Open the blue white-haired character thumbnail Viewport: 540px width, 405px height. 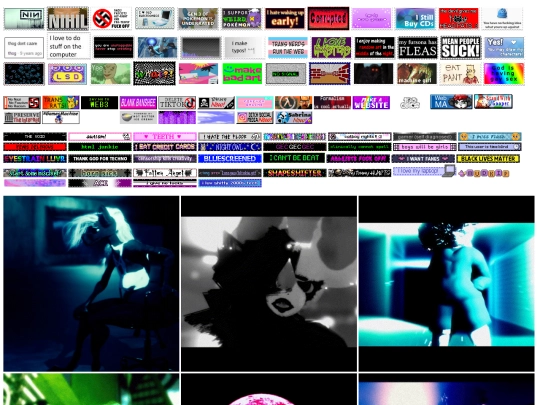(91, 284)
